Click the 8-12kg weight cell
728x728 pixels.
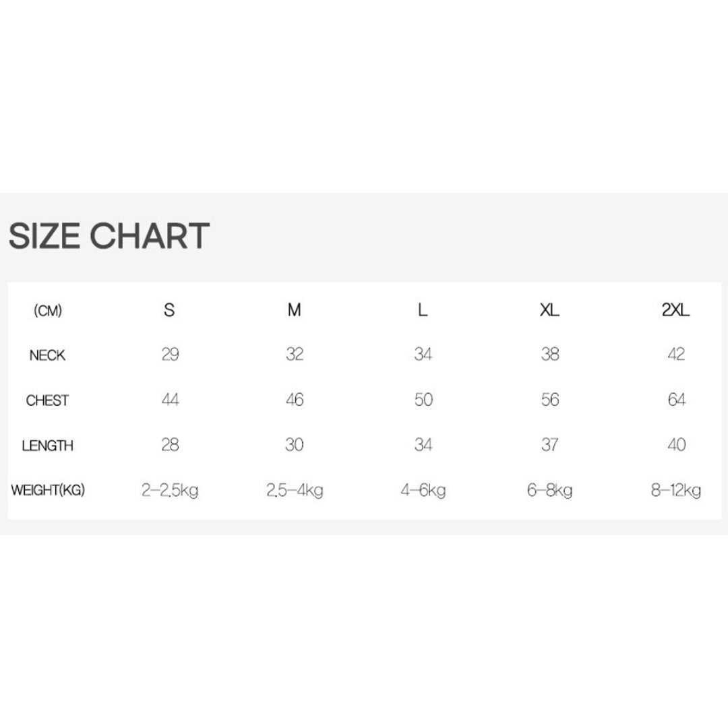tap(676, 490)
